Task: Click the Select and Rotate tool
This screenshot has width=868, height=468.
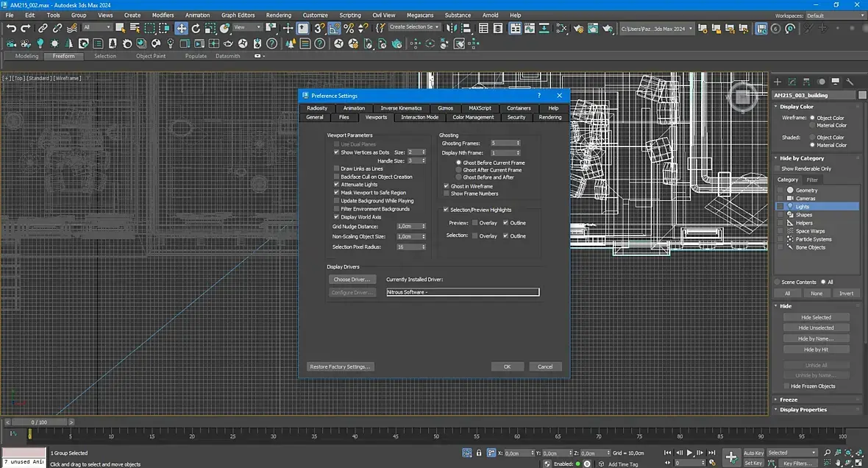Action: pyautogui.click(x=196, y=28)
